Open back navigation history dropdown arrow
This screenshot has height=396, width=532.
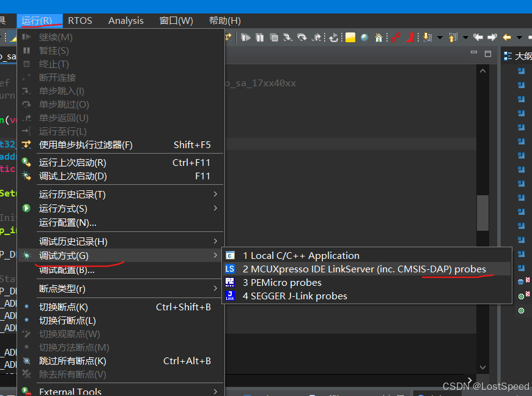tap(519, 37)
